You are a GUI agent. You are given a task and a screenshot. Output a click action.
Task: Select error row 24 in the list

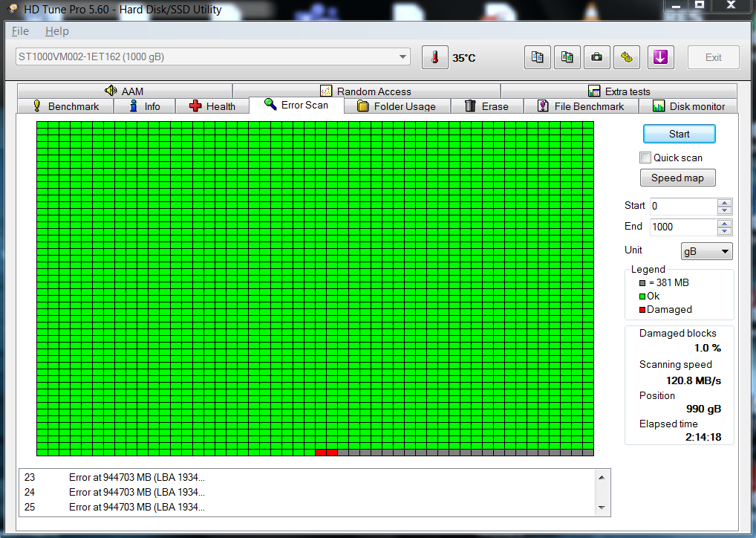click(307, 492)
